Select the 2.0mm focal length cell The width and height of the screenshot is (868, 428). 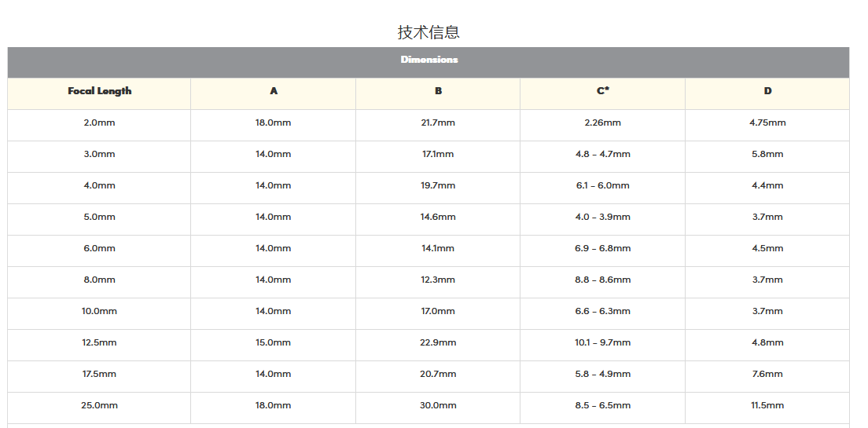point(99,123)
